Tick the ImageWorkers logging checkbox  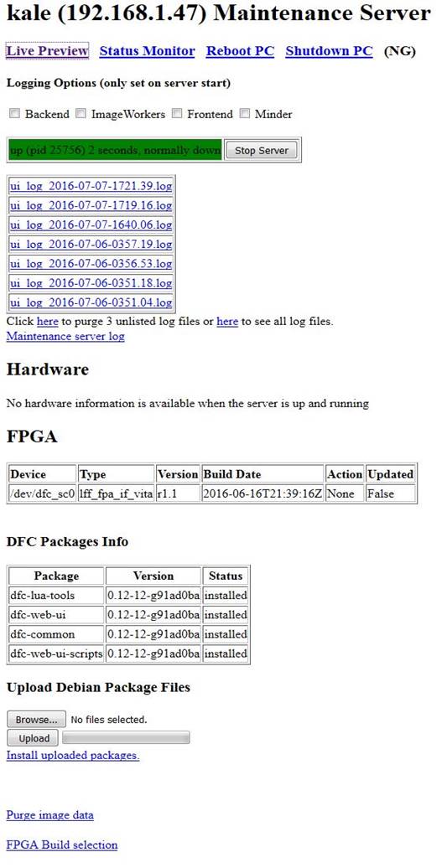point(81,114)
